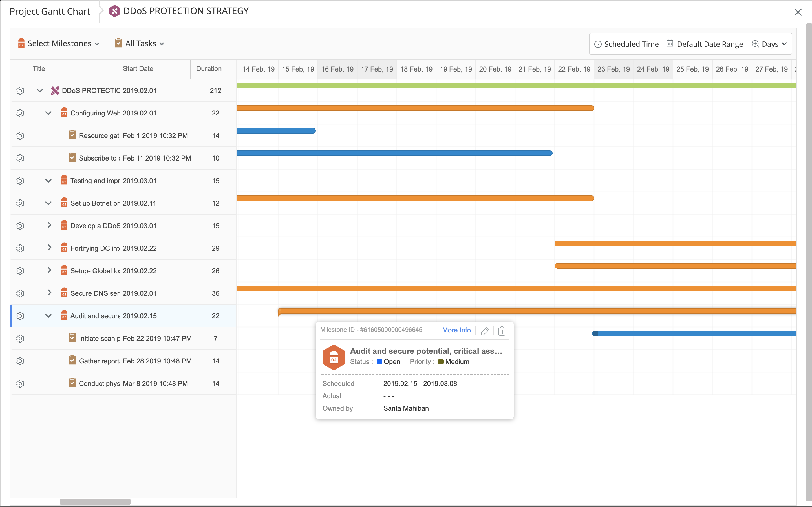Click the trash delete icon in milestone popup
The height and width of the screenshot is (507, 812).
point(502,331)
